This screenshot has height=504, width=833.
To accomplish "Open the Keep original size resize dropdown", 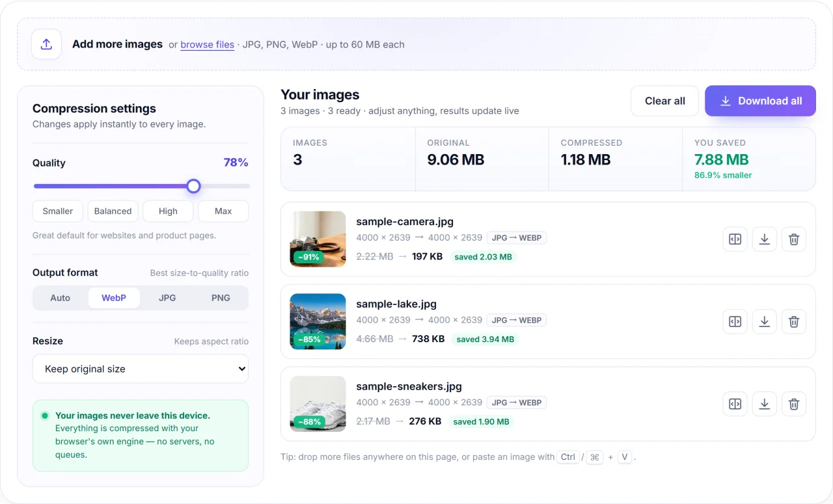I will tap(141, 369).
